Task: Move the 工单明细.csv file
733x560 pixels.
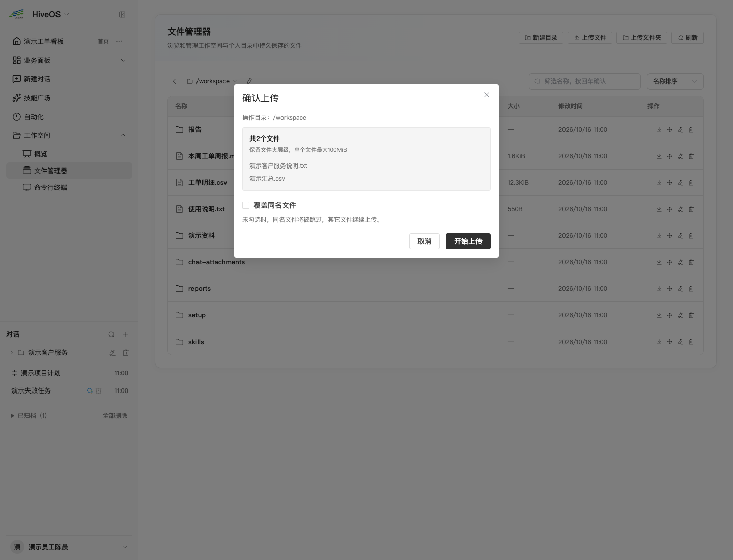Action: (x=670, y=183)
